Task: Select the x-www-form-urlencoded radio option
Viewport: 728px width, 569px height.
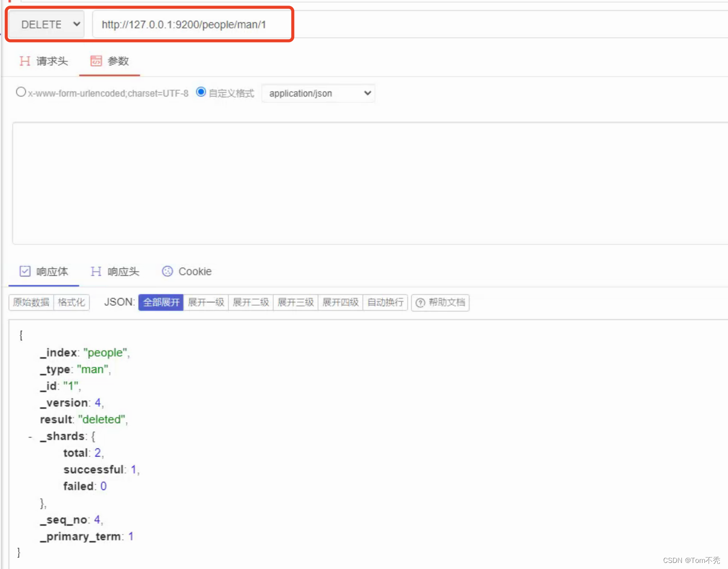Action: click(x=21, y=92)
